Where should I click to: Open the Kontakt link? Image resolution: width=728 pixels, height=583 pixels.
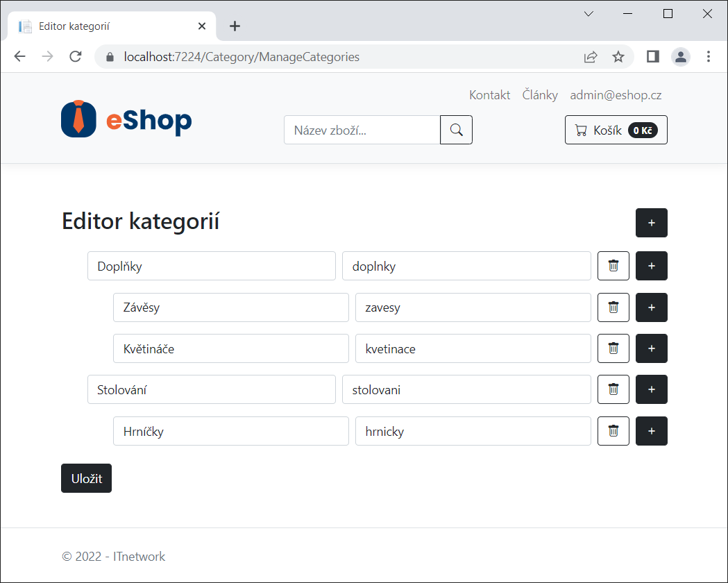[x=489, y=94]
